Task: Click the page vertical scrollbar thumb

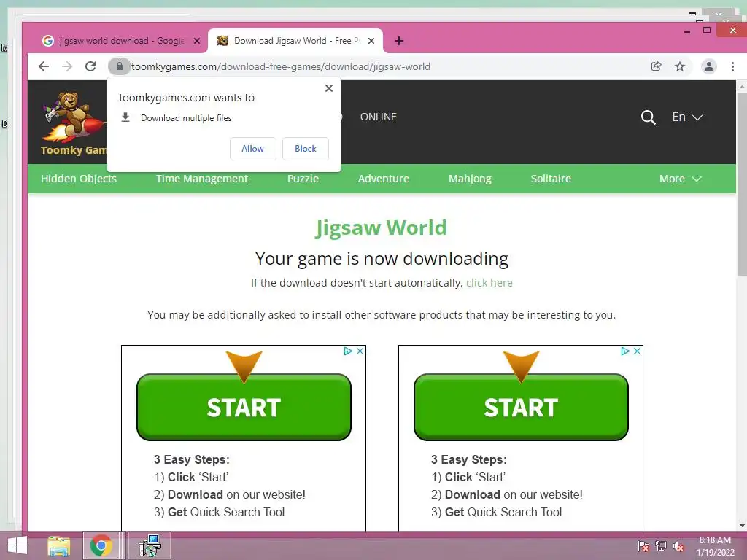Action: (x=742, y=183)
